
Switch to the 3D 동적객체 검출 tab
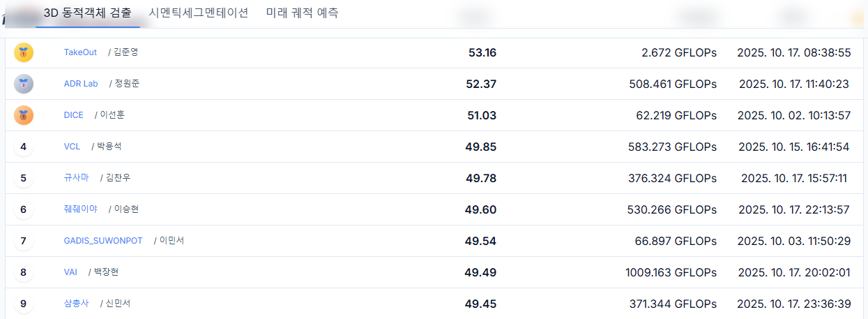(87, 13)
